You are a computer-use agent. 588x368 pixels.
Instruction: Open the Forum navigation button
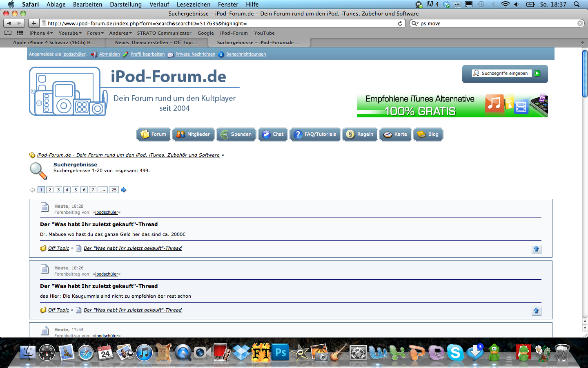tap(154, 134)
